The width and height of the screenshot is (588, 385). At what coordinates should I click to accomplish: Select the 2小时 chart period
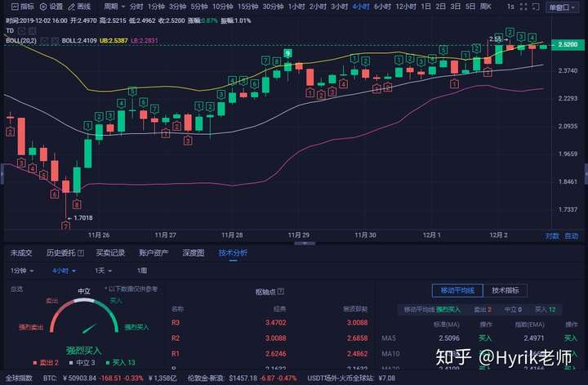[x=318, y=7]
